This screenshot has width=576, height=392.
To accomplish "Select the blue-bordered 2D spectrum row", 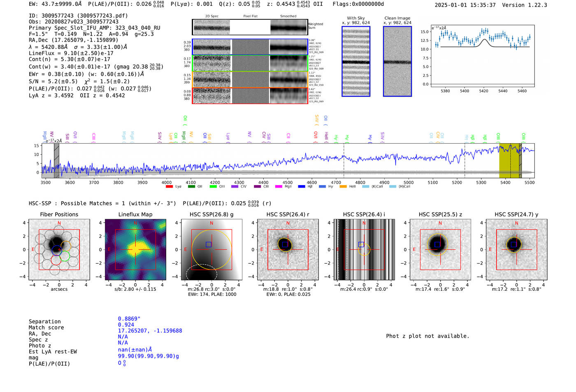I will 250,47.
